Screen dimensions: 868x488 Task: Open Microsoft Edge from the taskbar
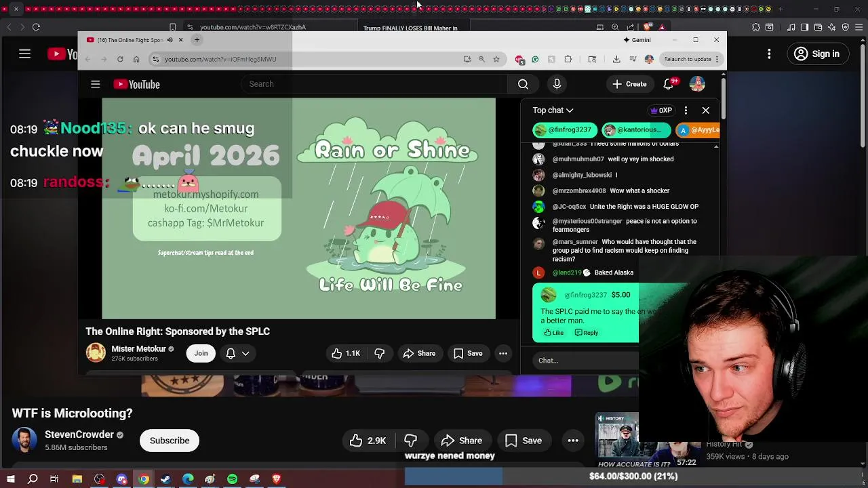pyautogui.click(x=188, y=479)
